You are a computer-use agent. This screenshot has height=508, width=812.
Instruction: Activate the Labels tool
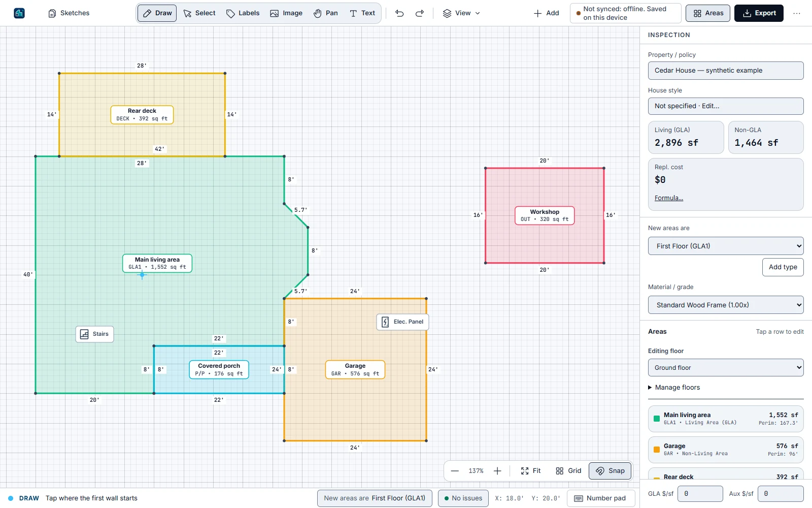point(243,13)
